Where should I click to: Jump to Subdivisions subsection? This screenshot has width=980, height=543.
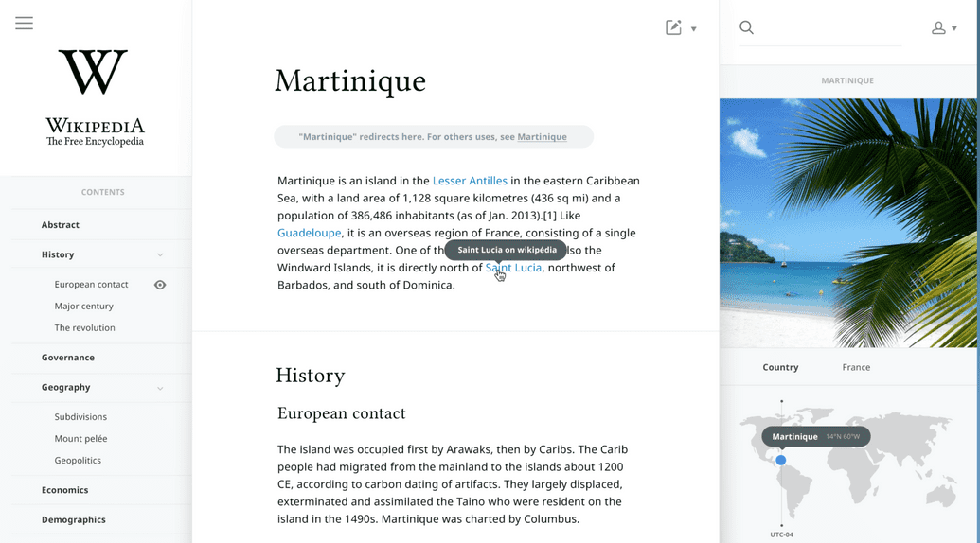point(80,417)
